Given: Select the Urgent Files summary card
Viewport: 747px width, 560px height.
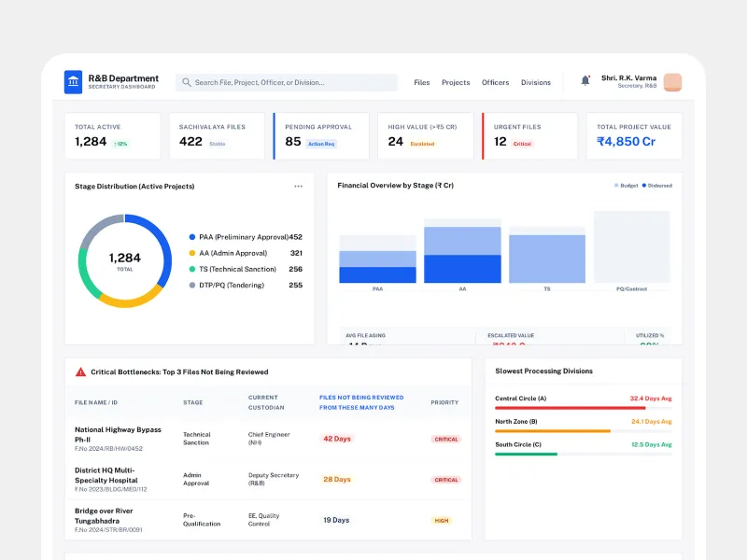Looking at the screenshot, I should (529, 136).
